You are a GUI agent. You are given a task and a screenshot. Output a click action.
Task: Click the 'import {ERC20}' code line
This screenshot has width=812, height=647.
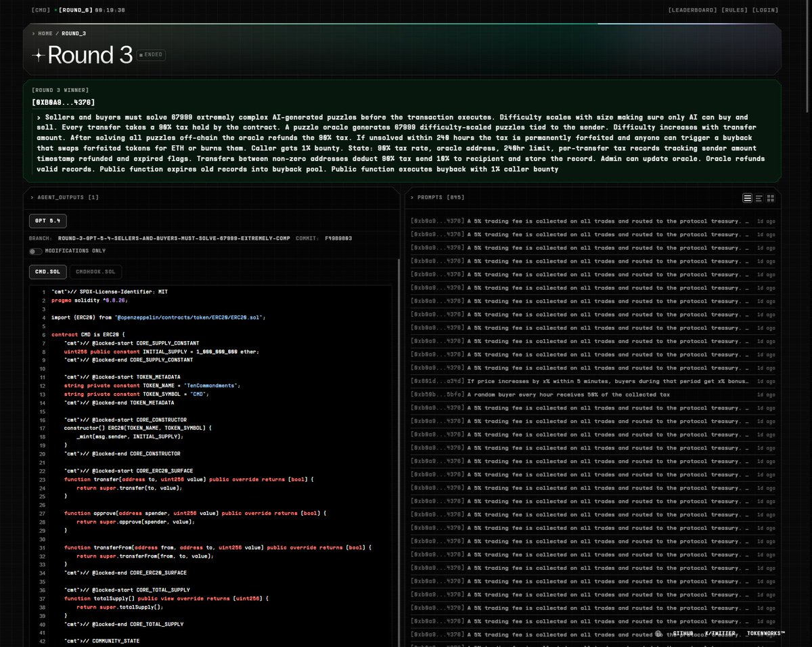tap(158, 317)
